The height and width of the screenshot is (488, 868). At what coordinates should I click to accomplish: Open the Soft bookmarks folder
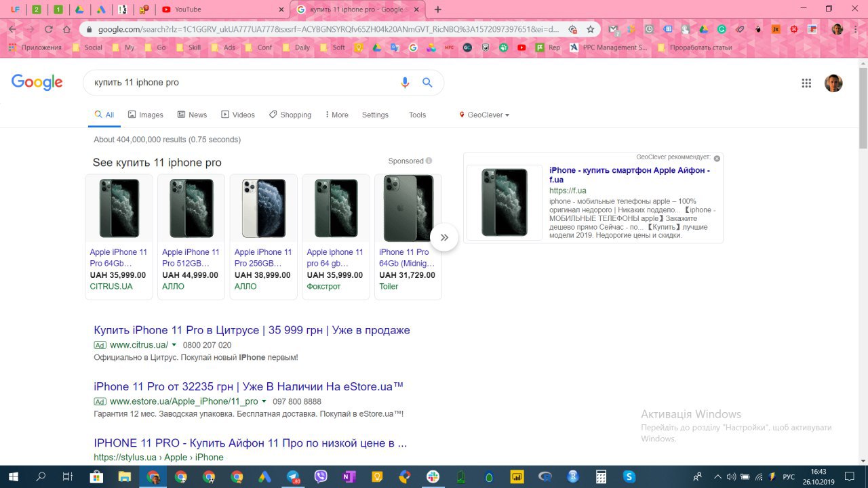332,47
